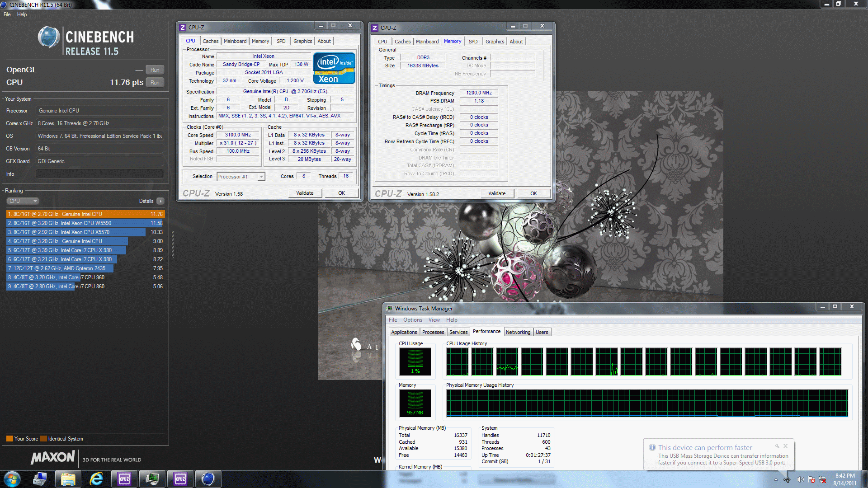Open Windows Explorer from the taskbar
The image size is (868, 488).
(68, 479)
